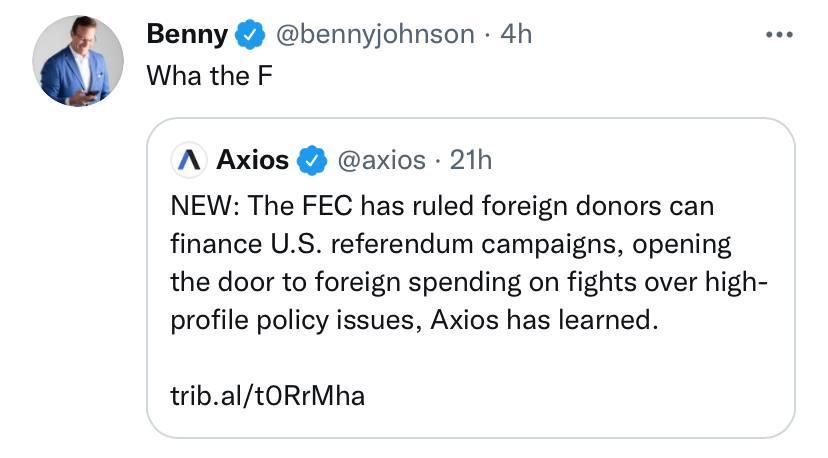The image size is (828, 458).
Task: Click the Axios blue verified badge
Action: tap(312, 159)
